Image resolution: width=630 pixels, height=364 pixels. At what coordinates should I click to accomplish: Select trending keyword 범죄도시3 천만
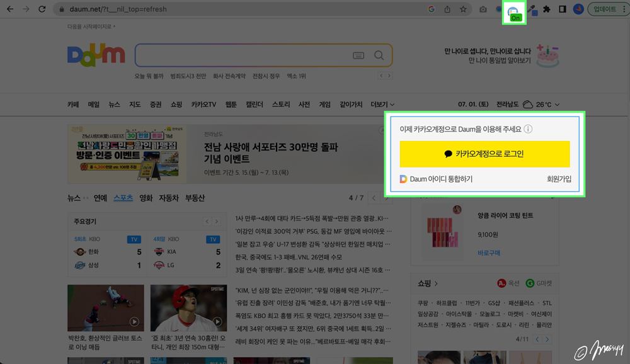click(x=188, y=76)
